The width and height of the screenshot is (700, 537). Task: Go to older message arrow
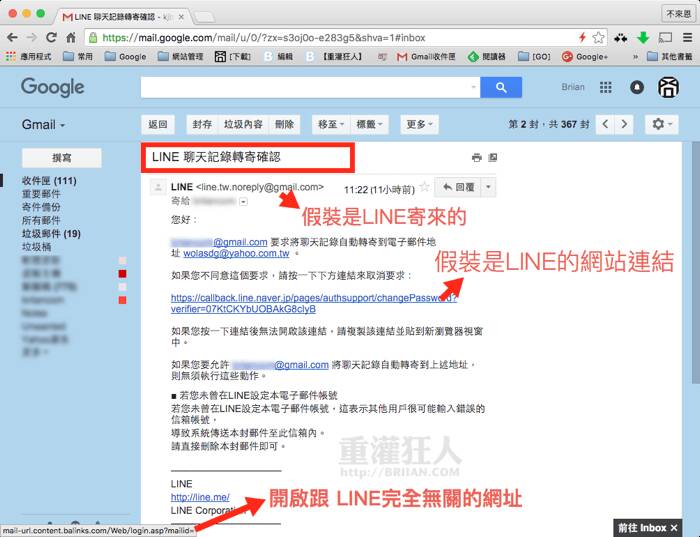click(624, 124)
